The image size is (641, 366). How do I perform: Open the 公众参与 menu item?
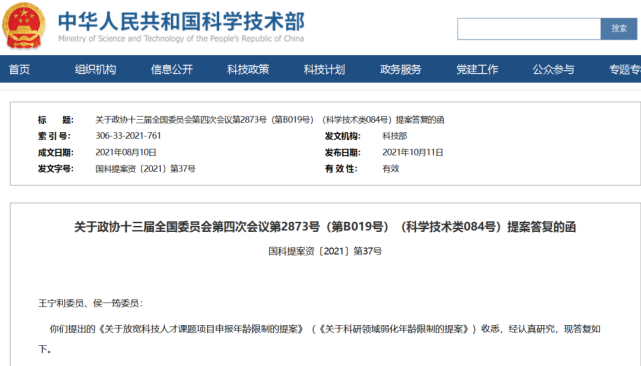coord(554,70)
